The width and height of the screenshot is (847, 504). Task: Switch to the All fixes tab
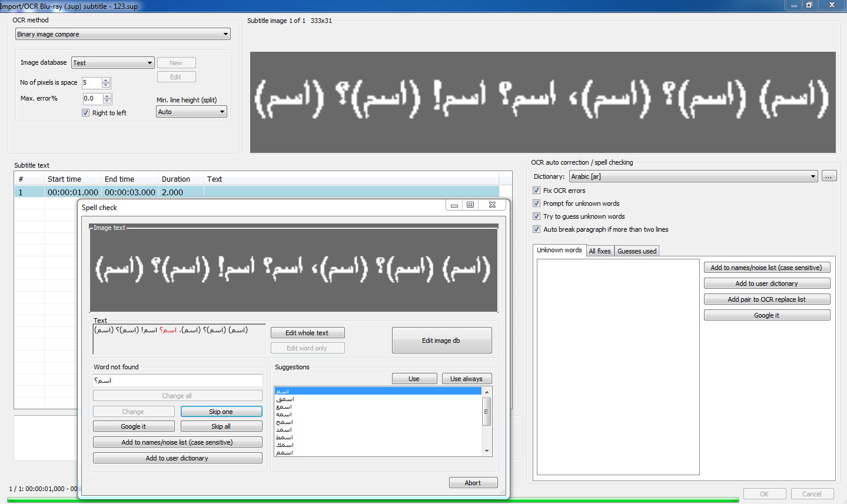[600, 251]
